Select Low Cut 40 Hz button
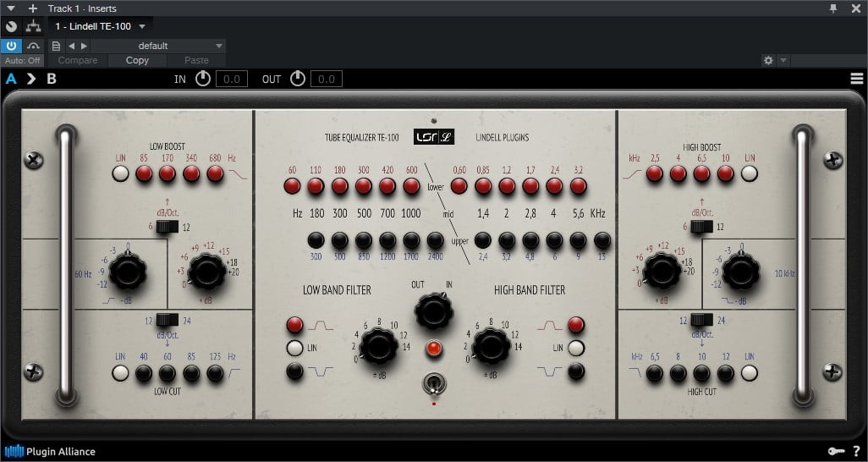This screenshot has height=462, width=868. [x=144, y=373]
